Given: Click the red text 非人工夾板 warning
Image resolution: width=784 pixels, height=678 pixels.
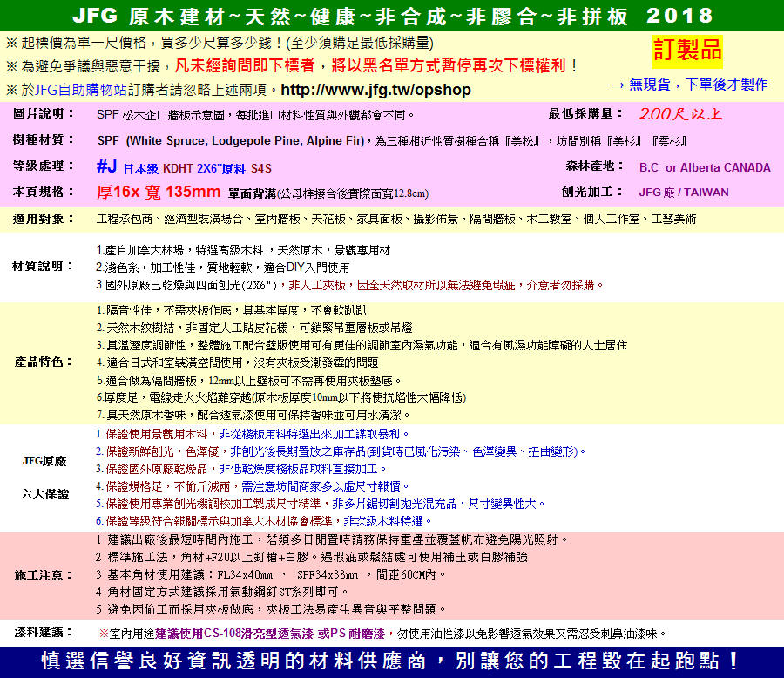Looking at the screenshot, I should point(317,285).
